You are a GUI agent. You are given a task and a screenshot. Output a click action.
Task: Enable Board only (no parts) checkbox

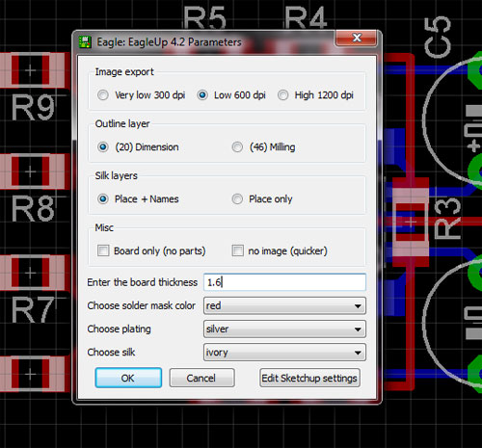(x=103, y=250)
